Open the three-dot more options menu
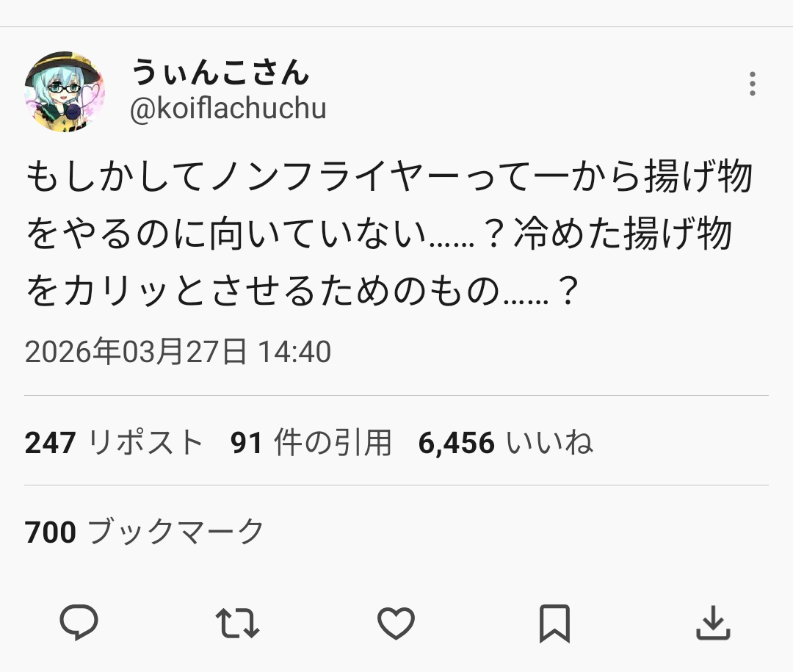The height and width of the screenshot is (672, 793). coord(752,84)
